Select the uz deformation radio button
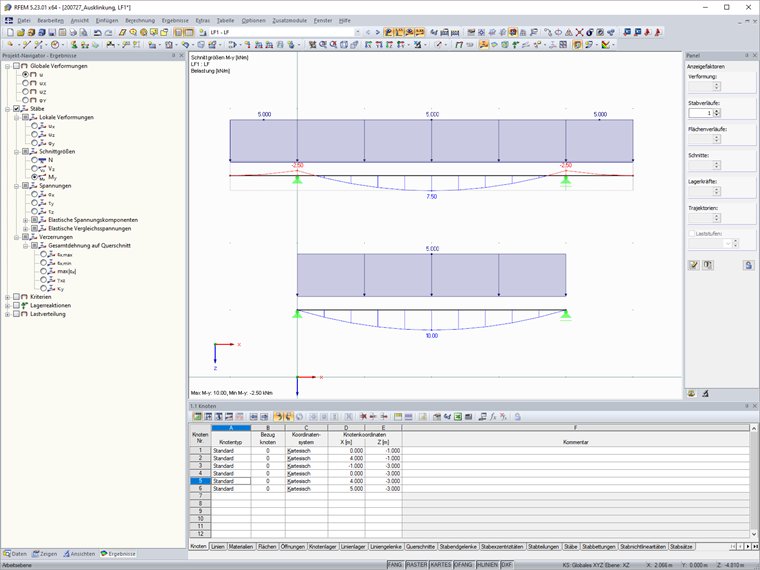The image size is (760, 570). pos(25,92)
